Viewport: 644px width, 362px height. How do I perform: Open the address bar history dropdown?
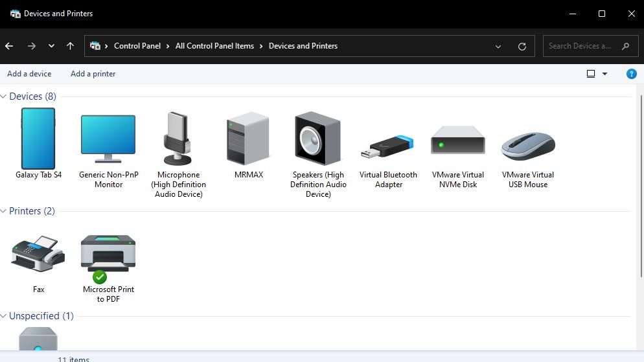[x=498, y=47]
